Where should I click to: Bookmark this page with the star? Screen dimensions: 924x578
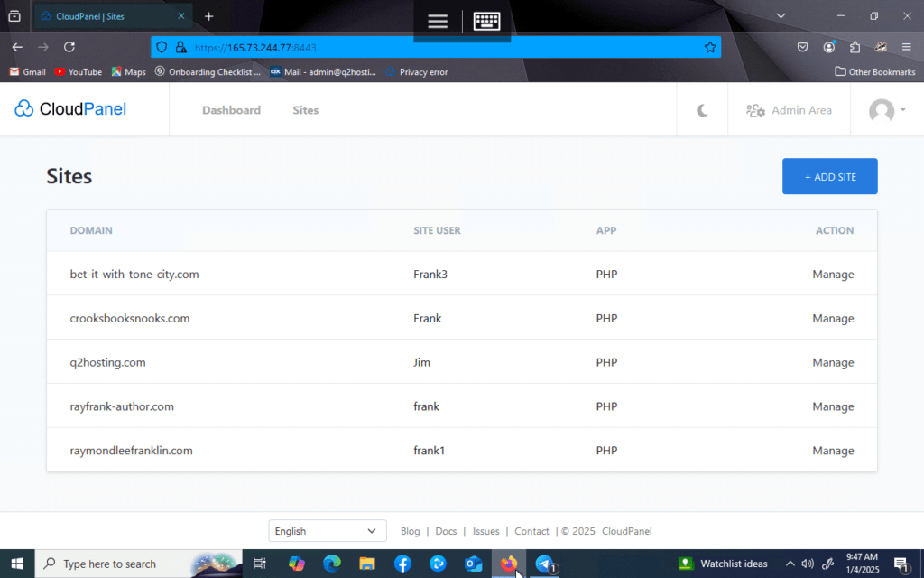pyautogui.click(x=710, y=47)
